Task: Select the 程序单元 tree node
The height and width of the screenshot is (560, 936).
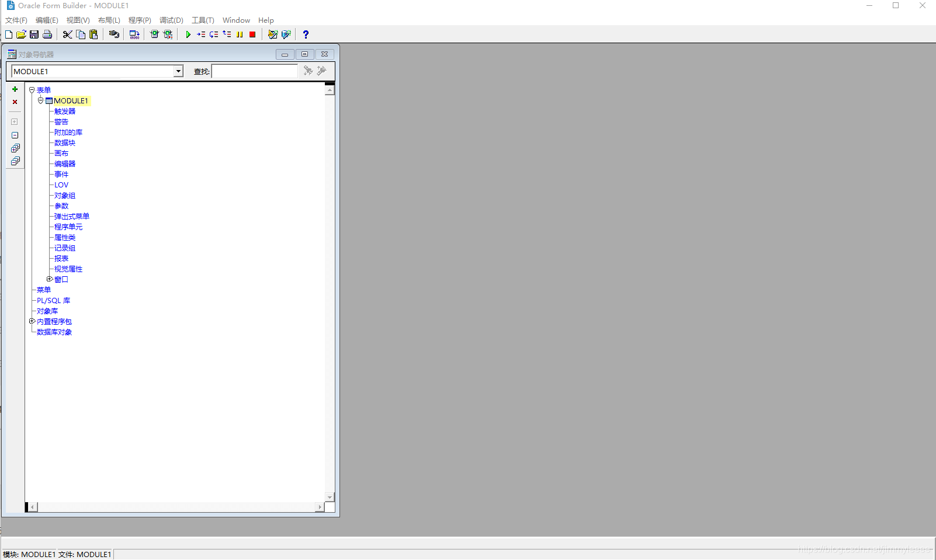Action: tap(68, 227)
